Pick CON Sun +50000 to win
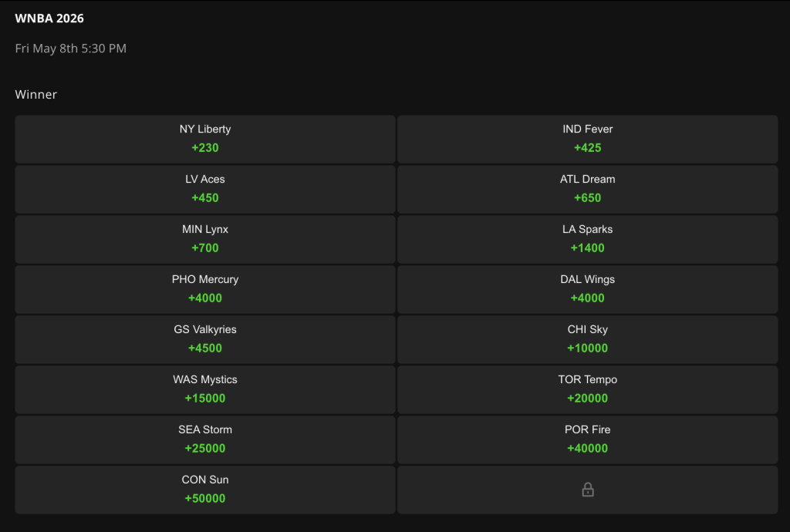The width and height of the screenshot is (790, 532). point(205,490)
